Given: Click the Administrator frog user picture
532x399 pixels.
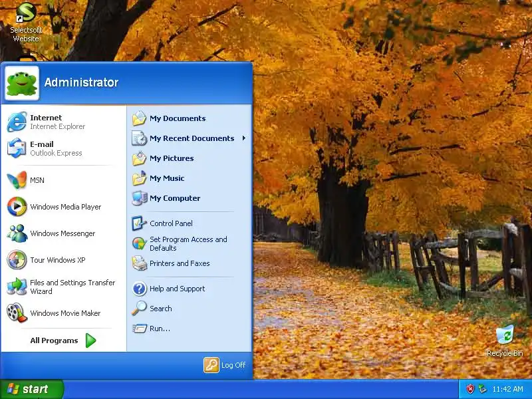Looking at the screenshot, I should (22, 83).
